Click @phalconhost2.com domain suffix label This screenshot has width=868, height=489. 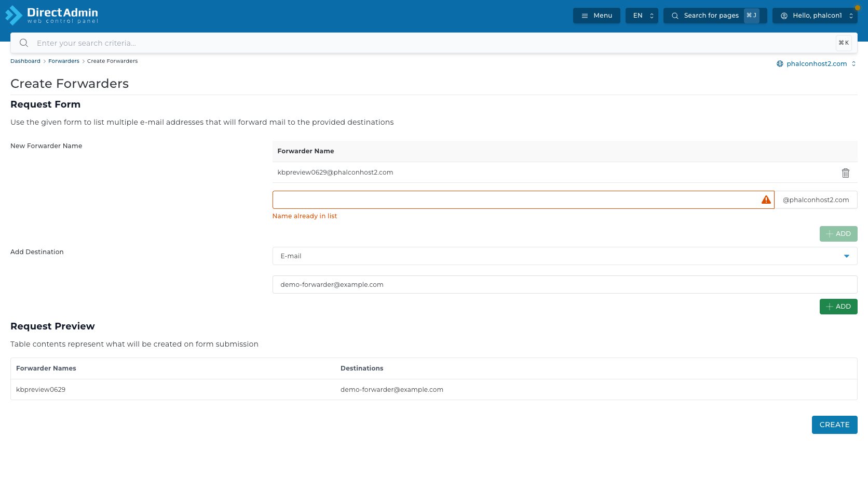(816, 200)
